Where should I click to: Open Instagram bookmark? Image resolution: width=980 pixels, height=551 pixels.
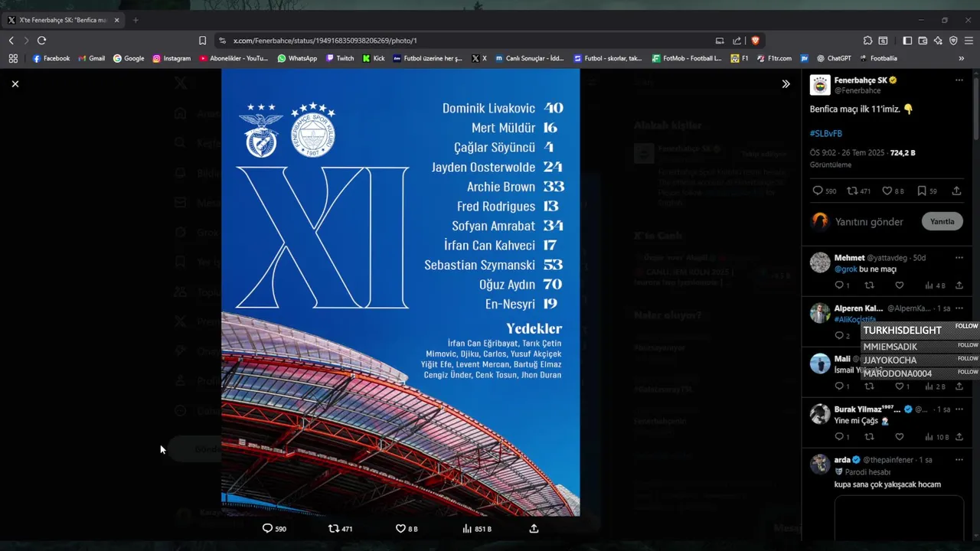[x=171, y=58]
